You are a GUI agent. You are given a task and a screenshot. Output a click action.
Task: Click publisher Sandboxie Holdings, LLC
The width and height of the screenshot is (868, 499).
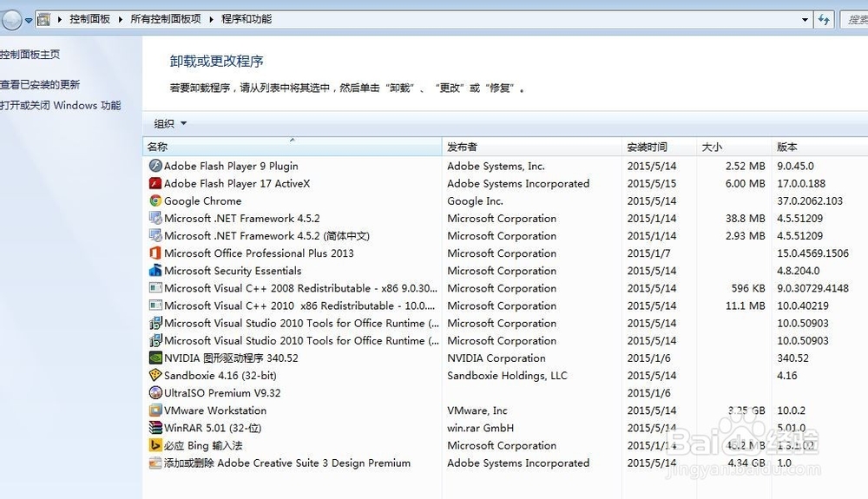[507, 375]
